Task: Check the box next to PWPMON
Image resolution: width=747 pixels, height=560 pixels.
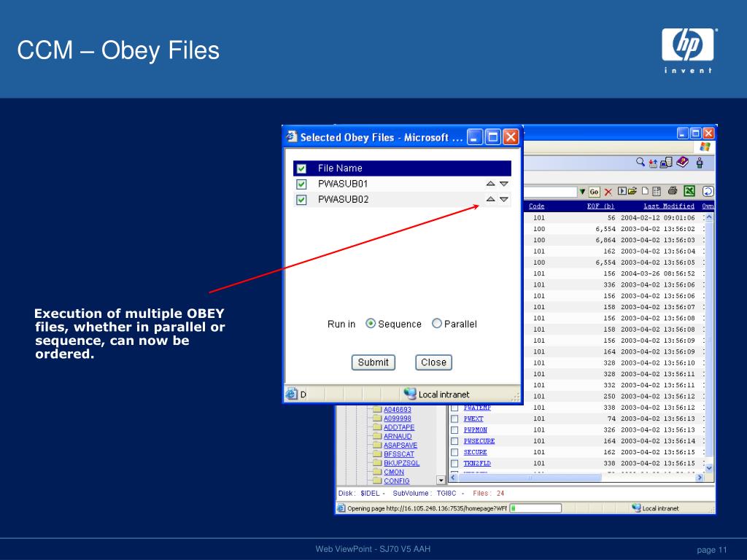Action: point(455,430)
